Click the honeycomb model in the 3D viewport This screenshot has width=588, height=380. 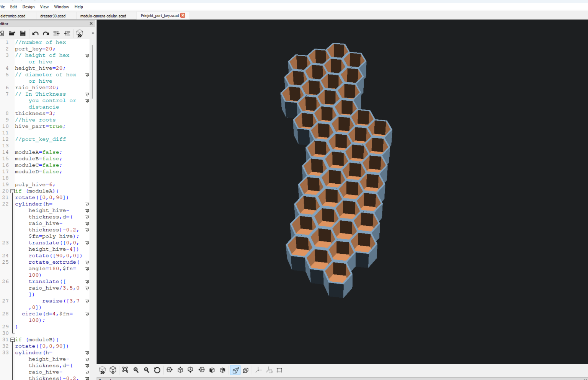point(336,170)
